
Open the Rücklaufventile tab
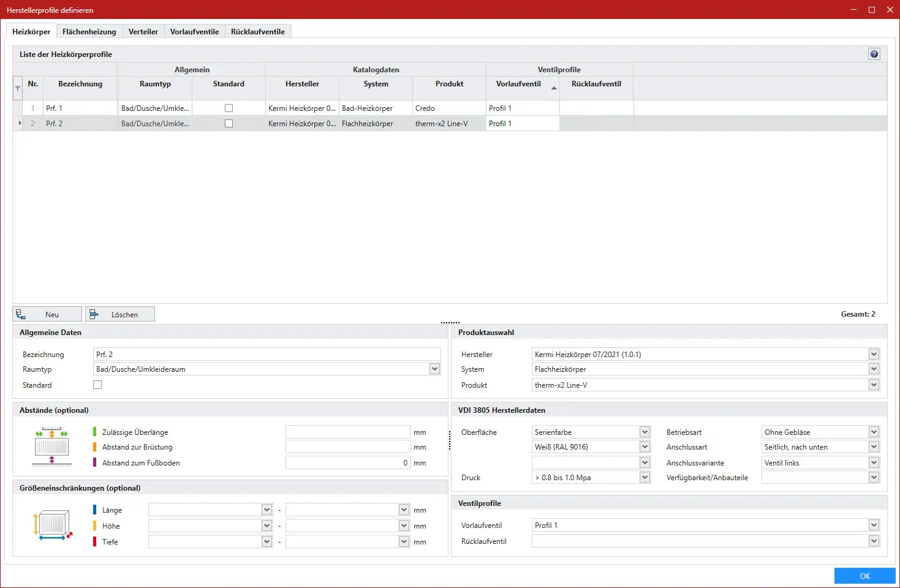point(257,31)
